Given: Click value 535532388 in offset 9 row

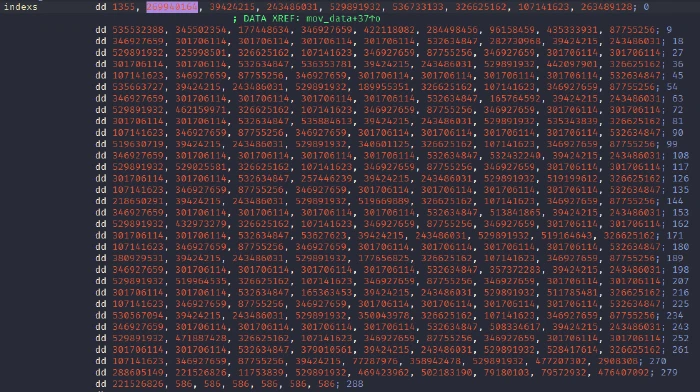Looking at the screenshot, I should 138,30.
